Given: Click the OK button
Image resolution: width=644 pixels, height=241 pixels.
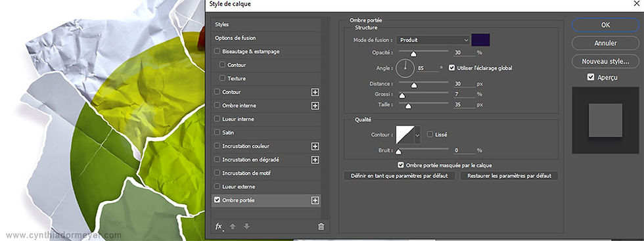Looking at the screenshot, I should click(605, 25).
